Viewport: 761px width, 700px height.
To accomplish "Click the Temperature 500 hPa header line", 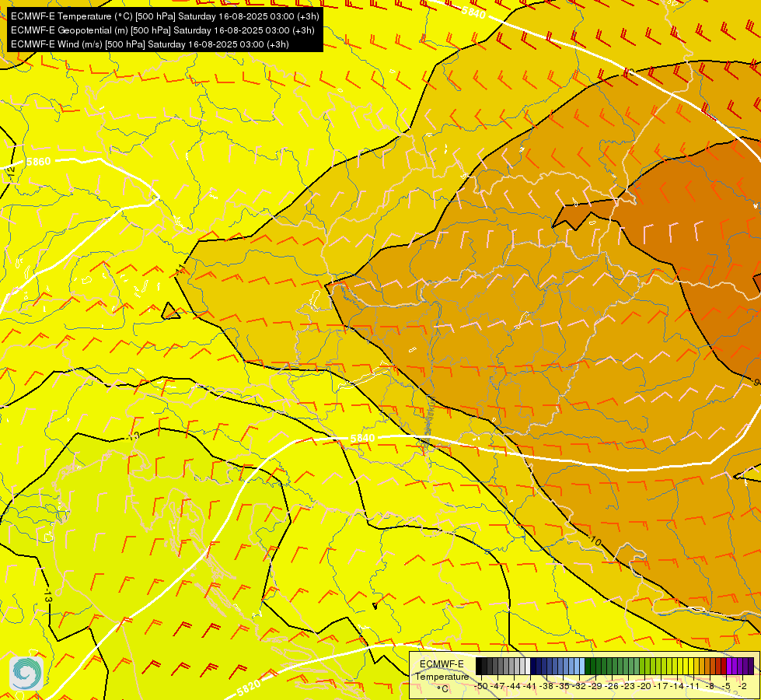I will point(165,16).
